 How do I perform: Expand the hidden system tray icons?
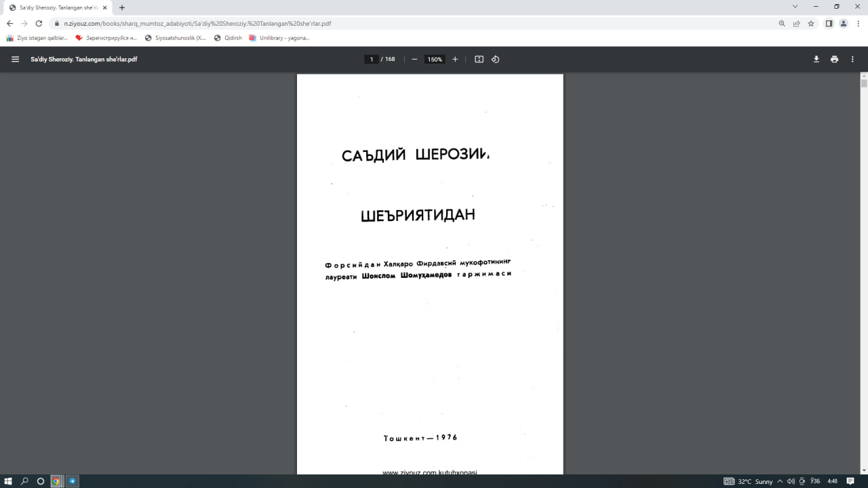point(779,481)
